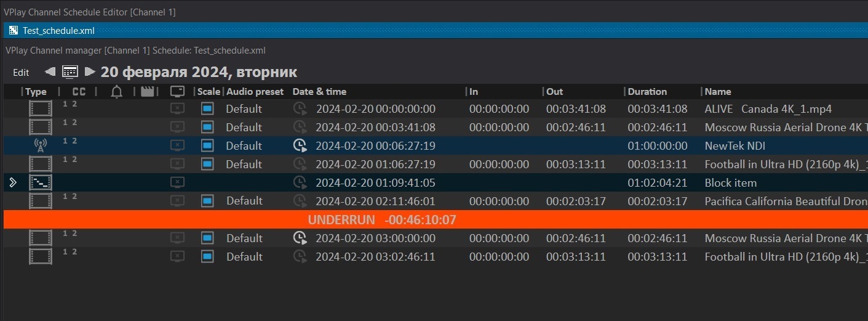Click the clapperboard column header icon

(147, 92)
